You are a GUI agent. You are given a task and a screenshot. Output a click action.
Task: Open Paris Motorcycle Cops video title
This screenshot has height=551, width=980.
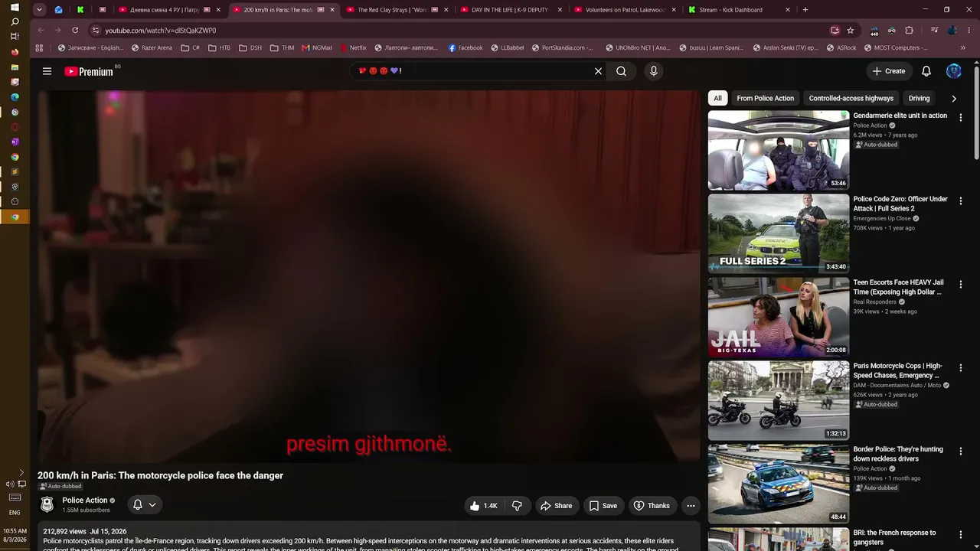[898, 370]
